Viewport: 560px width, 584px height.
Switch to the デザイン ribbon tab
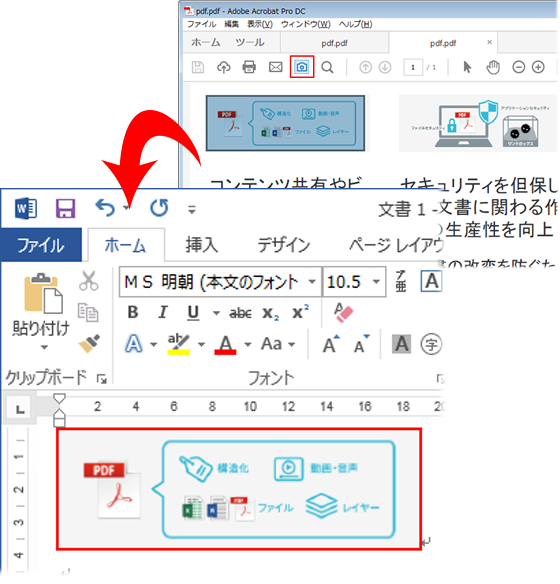tap(284, 245)
